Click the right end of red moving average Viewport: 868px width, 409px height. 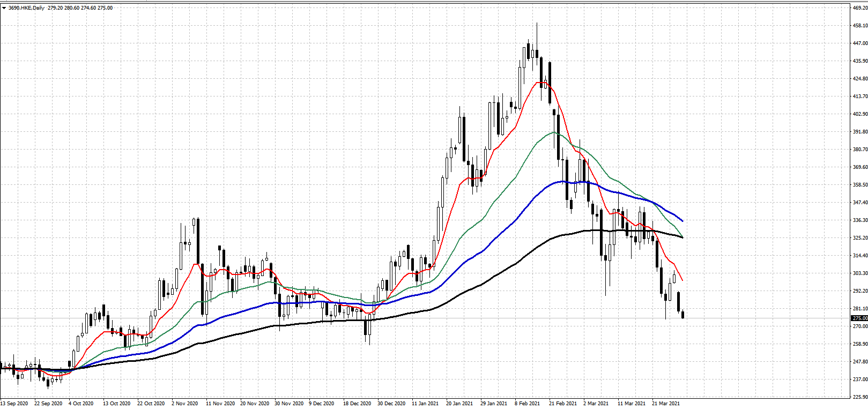tap(682, 280)
